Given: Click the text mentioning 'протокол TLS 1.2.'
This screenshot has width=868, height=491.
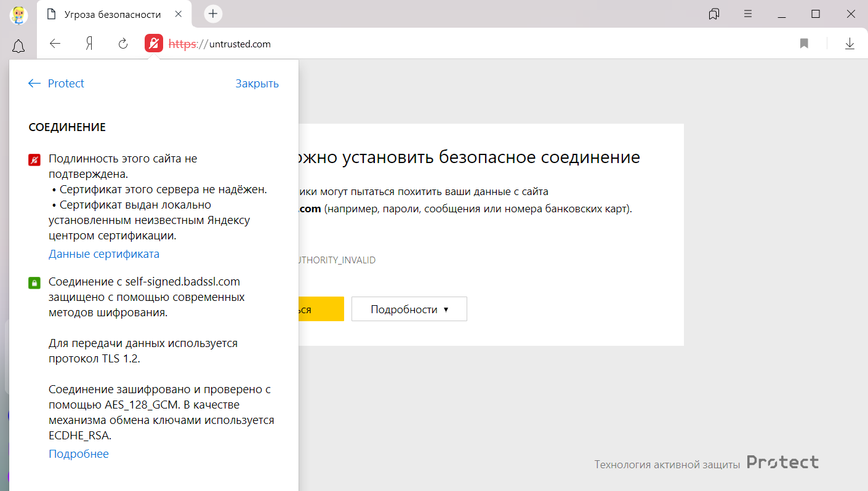Looking at the screenshot, I should point(143,351).
